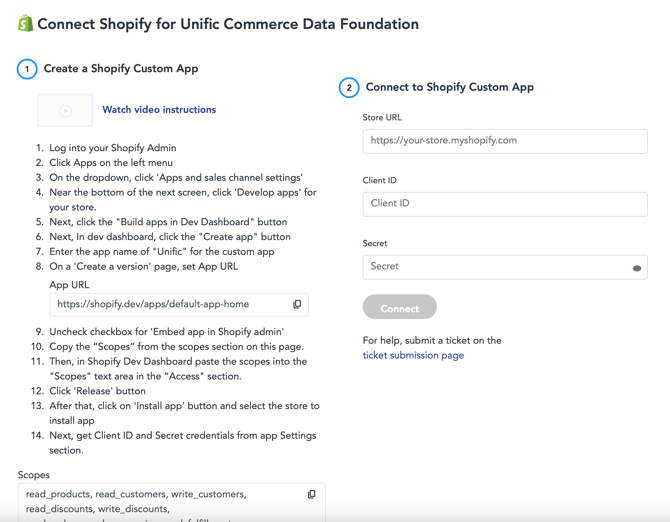
Task: Click the Shopify bag logo icon
Action: pos(26,23)
